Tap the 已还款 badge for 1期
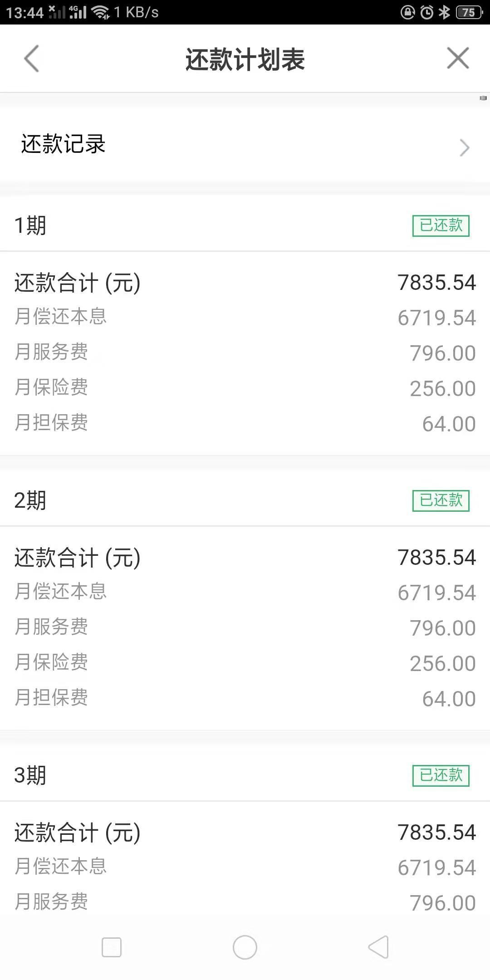The image size is (490, 980). point(441,225)
